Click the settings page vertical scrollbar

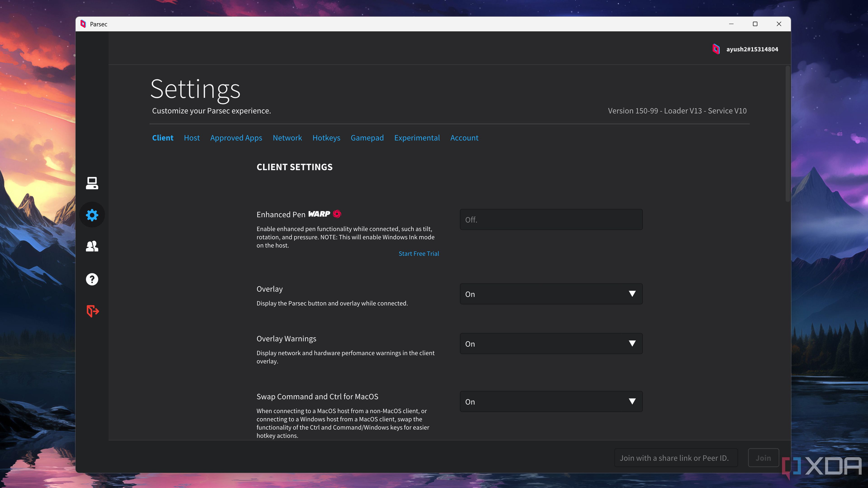(x=788, y=134)
